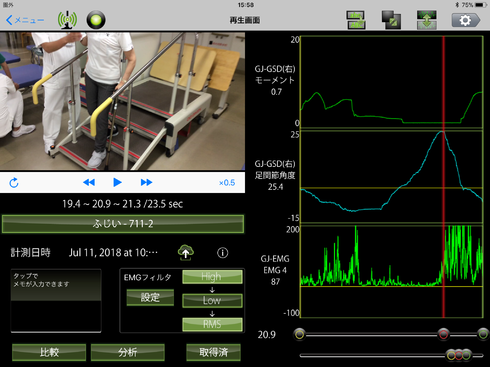Tap the 15:58 clock in status bar
The image size is (490, 367).
click(x=246, y=5)
